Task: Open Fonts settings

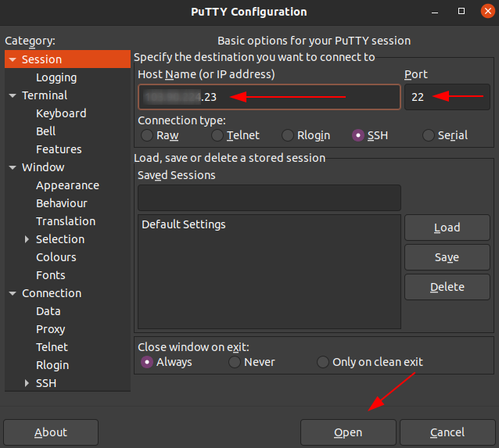Action: click(x=51, y=275)
